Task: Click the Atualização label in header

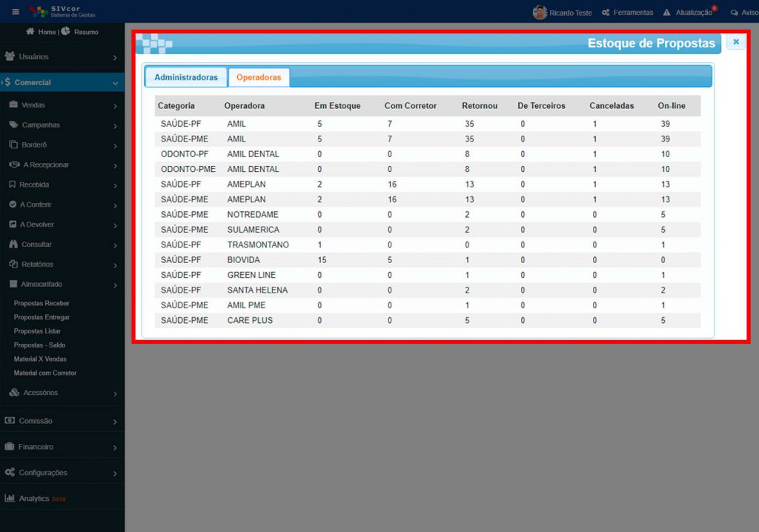Action: [694, 13]
